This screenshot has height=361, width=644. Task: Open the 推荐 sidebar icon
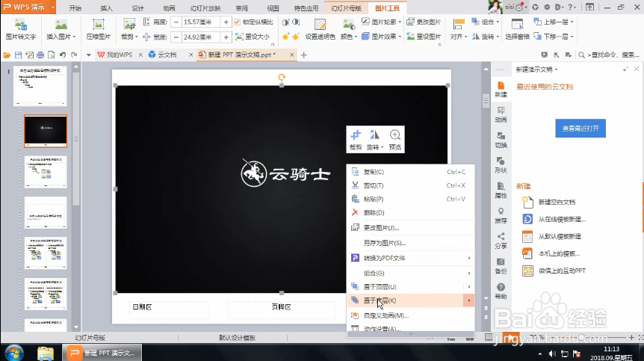(501, 215)
